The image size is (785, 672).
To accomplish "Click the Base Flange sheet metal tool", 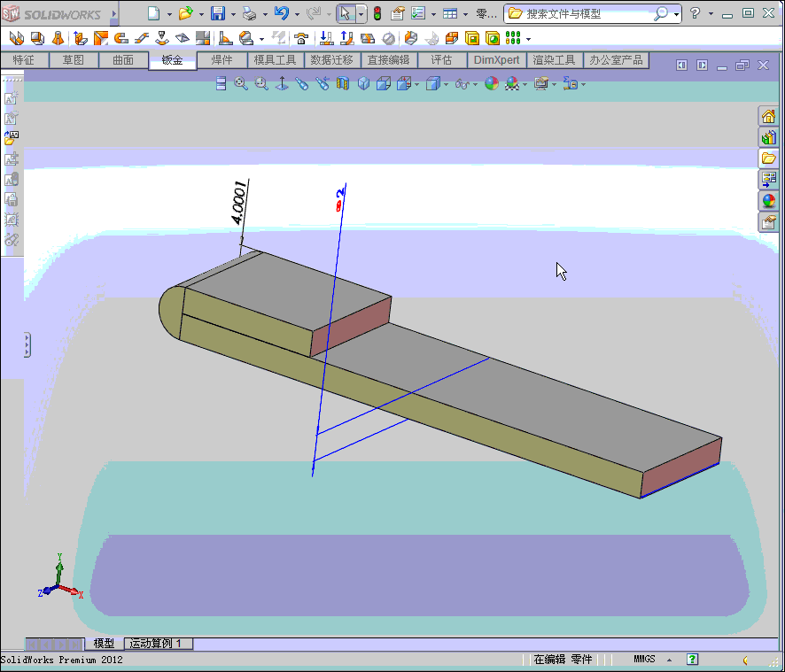I will point(17,38).
